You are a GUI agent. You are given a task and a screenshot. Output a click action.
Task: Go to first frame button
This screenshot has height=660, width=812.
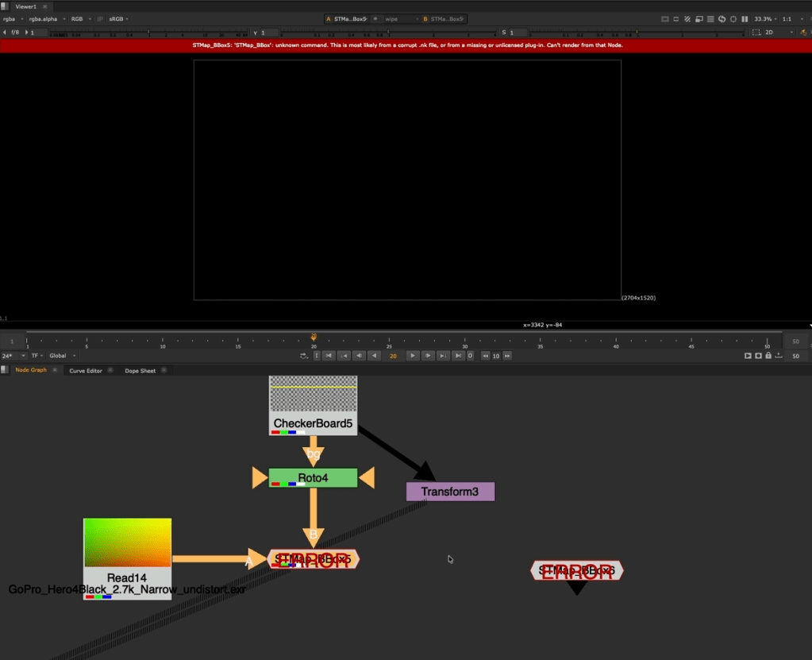[x=329, y=356]
